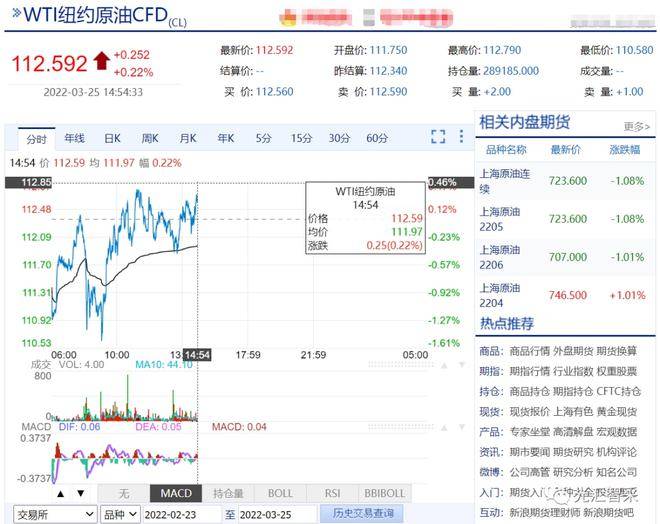The width and height of the screenshot is (660, 524).
Task: Open 新浪期货理财师 link
Action: pos(545,513)
